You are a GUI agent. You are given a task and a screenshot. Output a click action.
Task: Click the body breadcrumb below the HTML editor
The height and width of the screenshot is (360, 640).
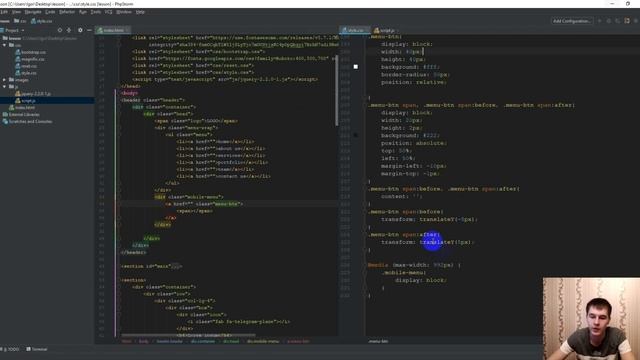[x=144, y=341]
